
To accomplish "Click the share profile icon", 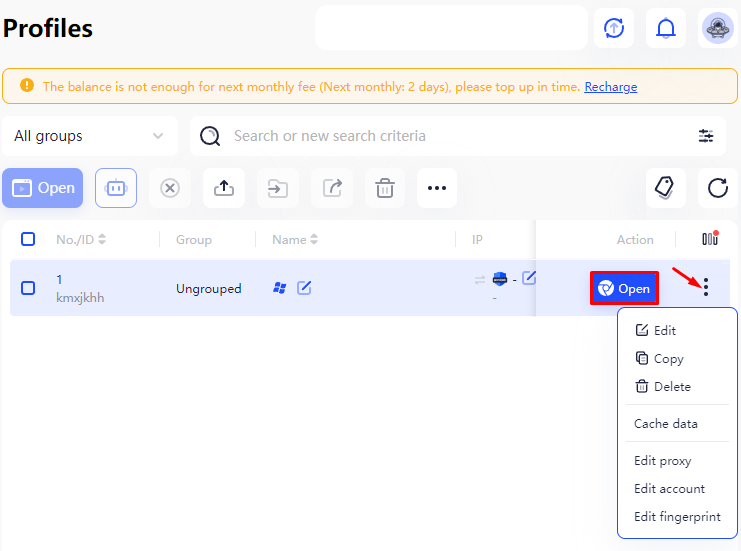I will coord(332,188).
